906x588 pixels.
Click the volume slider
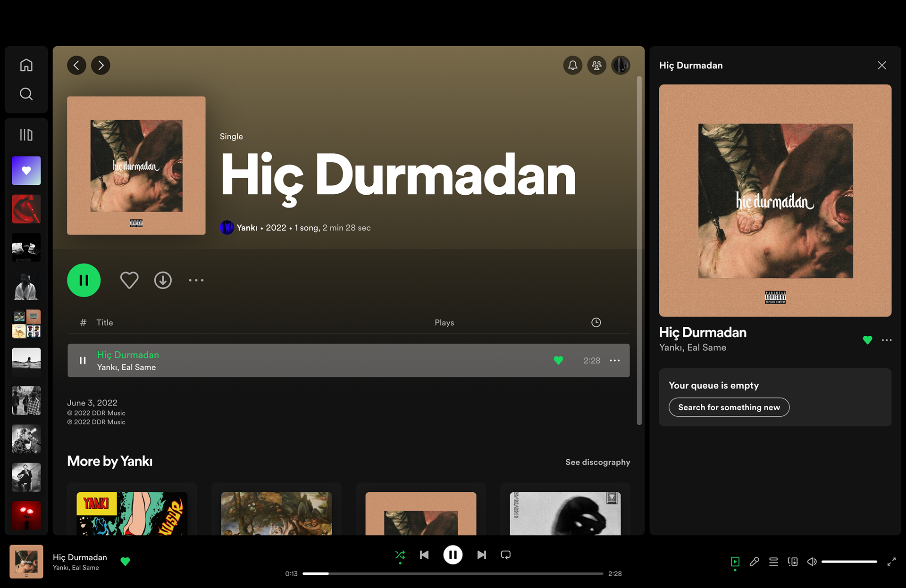[849, 562]
